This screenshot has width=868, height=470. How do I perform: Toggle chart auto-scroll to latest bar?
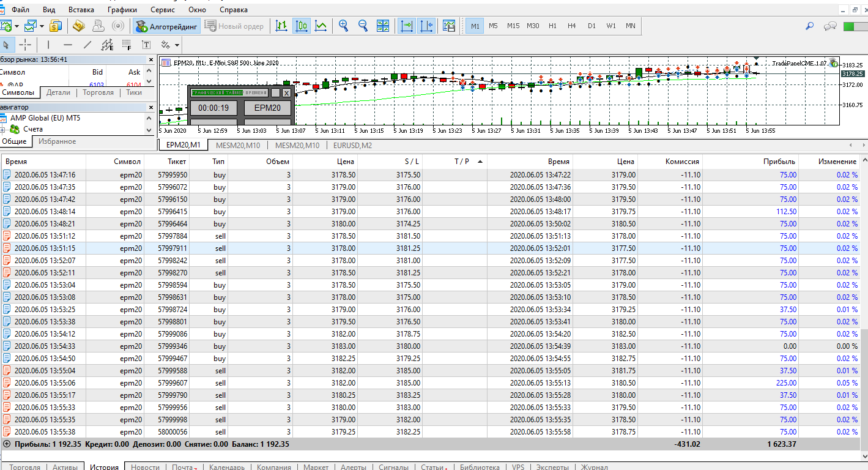click(407, 26)
